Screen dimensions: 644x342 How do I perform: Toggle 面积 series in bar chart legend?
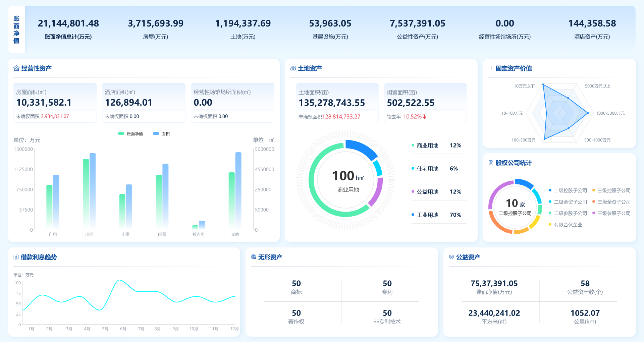[x=161, y=134]
